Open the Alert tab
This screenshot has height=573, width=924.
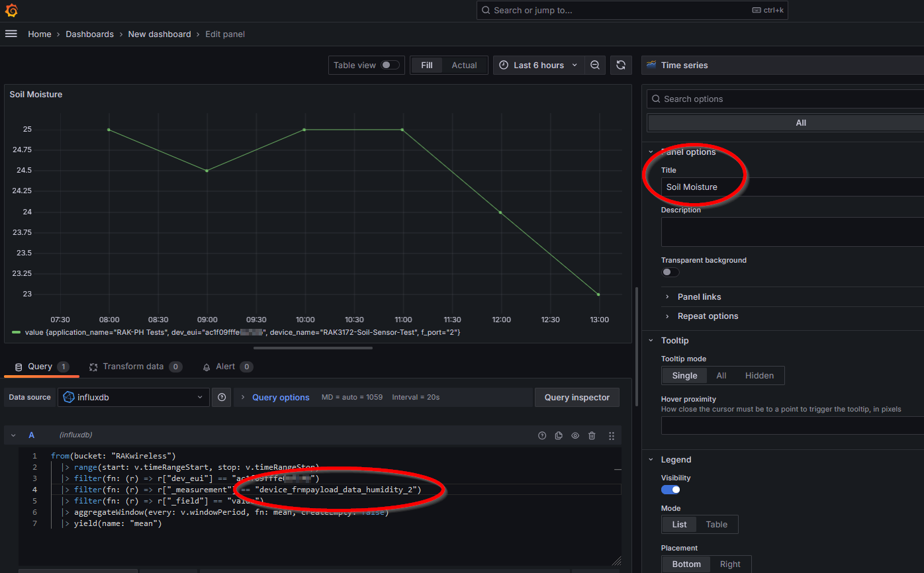click(x=227, y=366)
